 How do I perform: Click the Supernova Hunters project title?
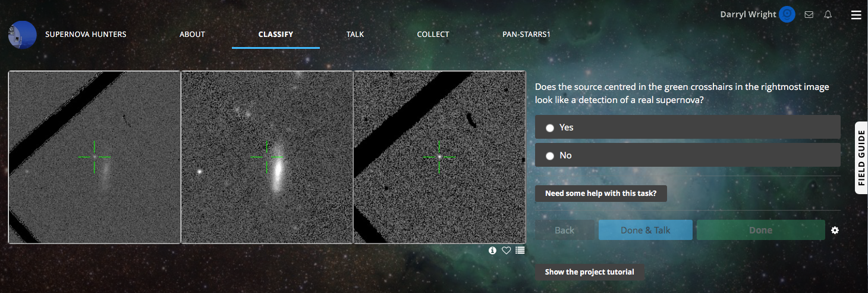tap(86, 35)
